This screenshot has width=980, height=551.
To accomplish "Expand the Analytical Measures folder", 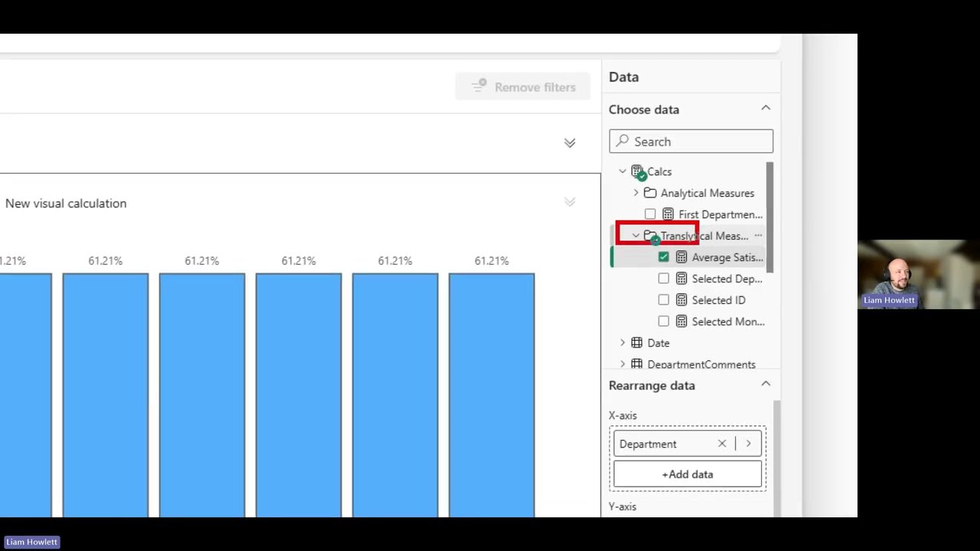I will pyautogui.click(x=636, y=193).
